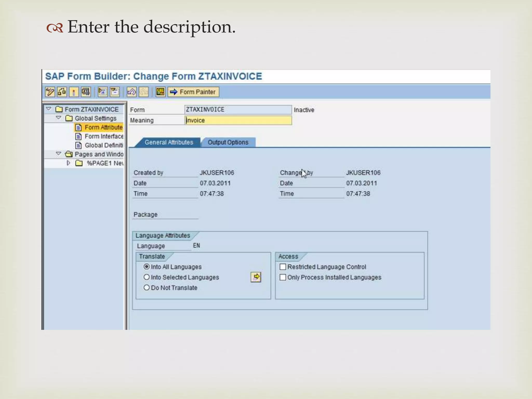This screenshot has height=399, width=532.
Task: Select Form ZTAXINVOICE root entry
Action: [x=92, y=109]
